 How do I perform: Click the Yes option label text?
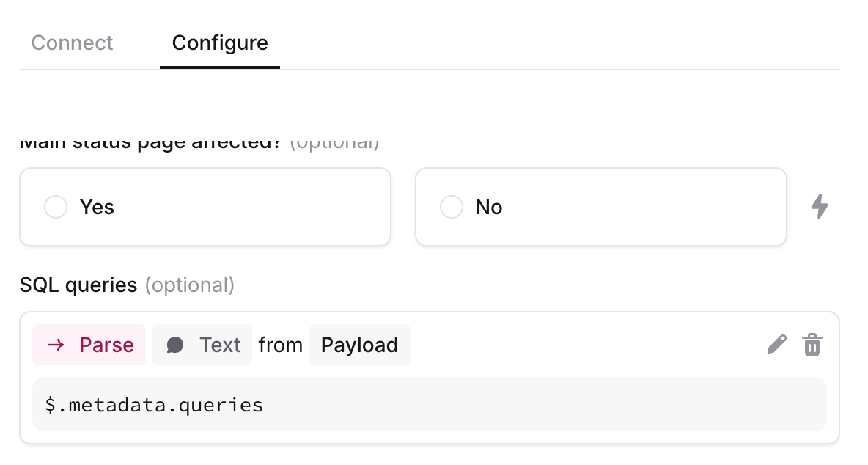[97, 207]
